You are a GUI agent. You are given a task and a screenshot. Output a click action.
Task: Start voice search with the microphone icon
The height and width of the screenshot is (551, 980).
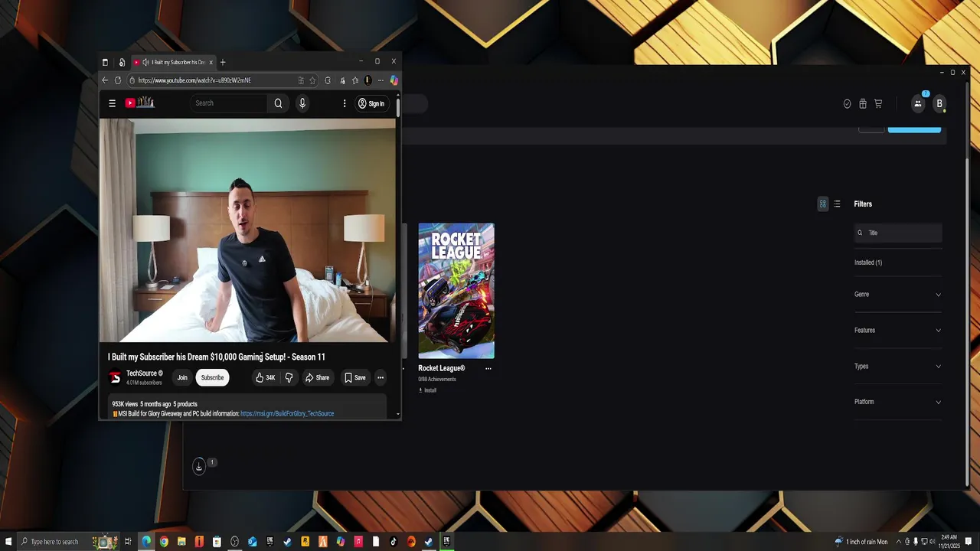302,103
